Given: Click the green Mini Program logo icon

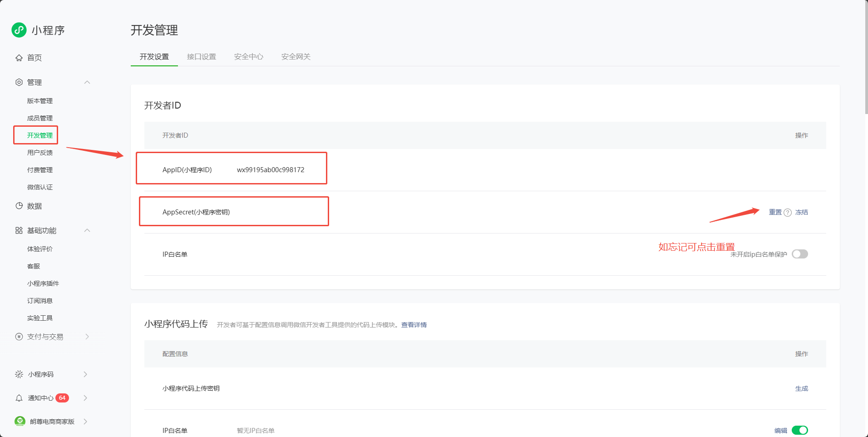Looking at the screenshot, I should (x=19, y=30).
